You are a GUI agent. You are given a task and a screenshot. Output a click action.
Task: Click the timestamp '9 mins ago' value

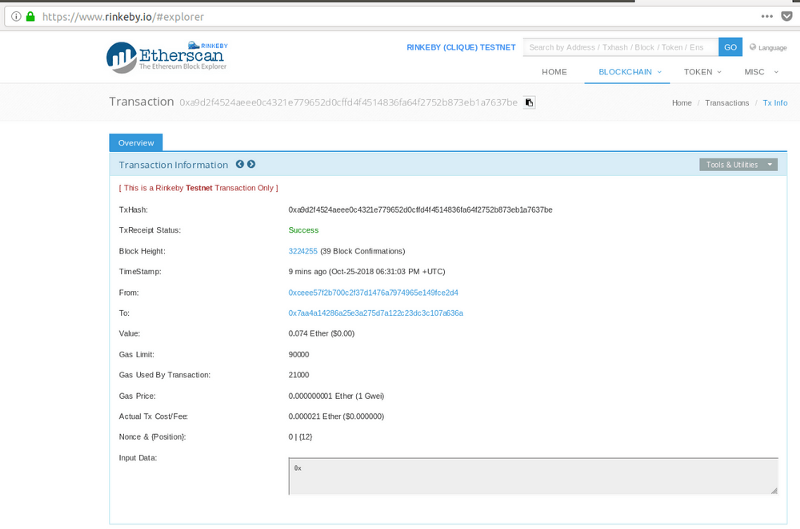367,271
